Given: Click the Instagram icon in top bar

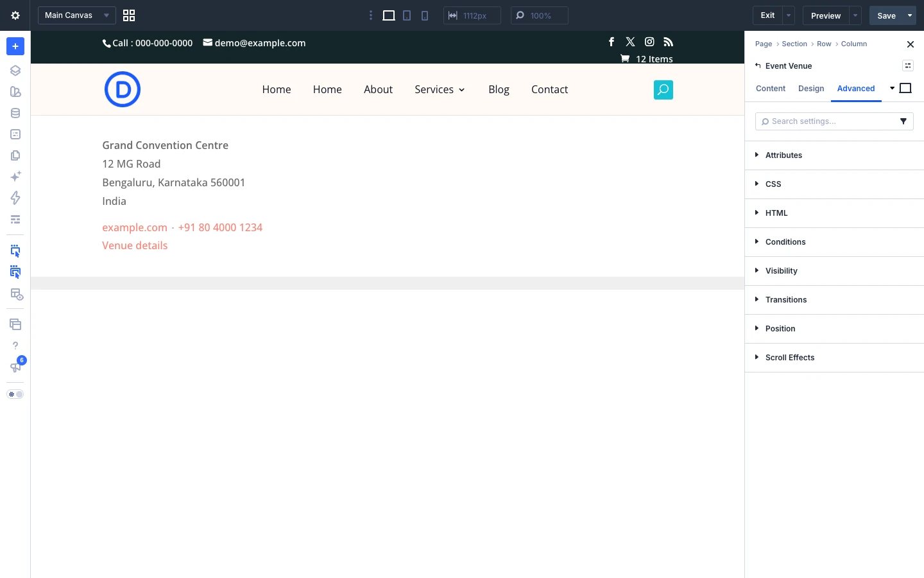Looking at the screenshot, I should tap(649, 42).
